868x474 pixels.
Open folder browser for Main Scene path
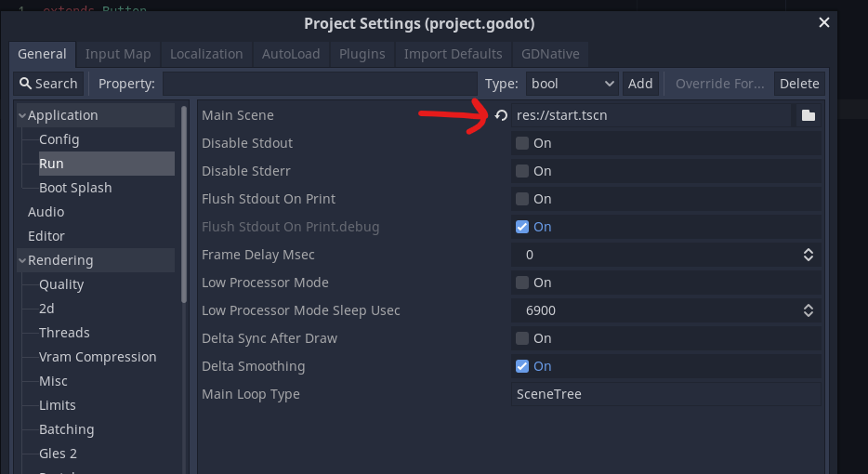[x=809, y=115]
